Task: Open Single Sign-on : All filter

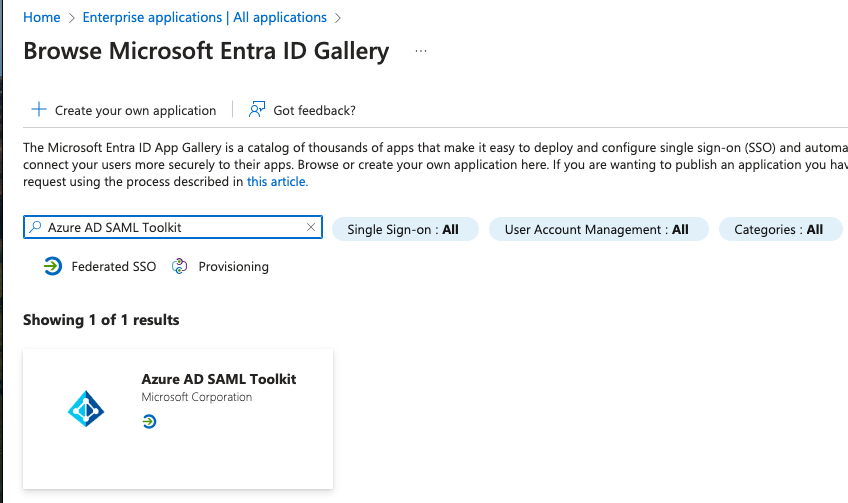Action: pyautogui.click(x=405, y=229)
